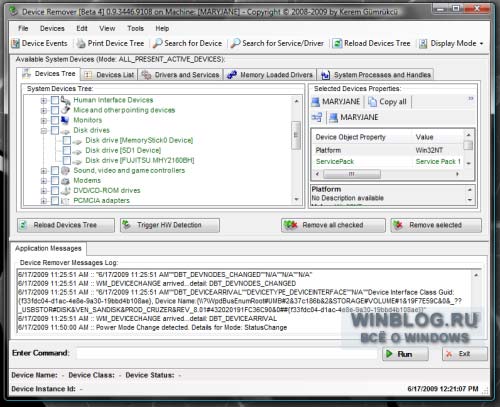Expand the Sound, video and game controllers node
500x407 pixels.
point(44,171)
